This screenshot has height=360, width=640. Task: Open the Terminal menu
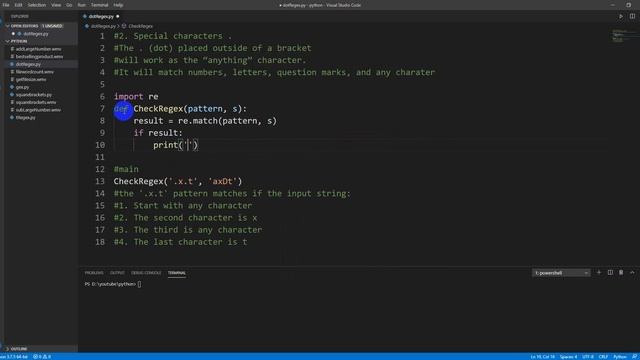click(x=100, y=5)
